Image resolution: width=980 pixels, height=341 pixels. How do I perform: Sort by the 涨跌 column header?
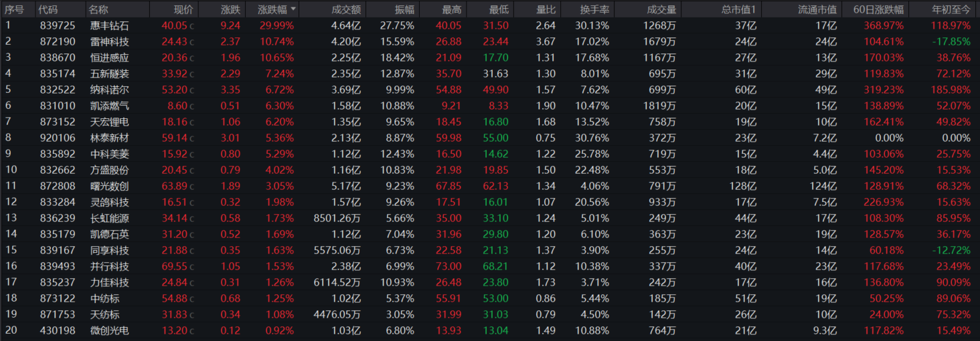(230, 9)
